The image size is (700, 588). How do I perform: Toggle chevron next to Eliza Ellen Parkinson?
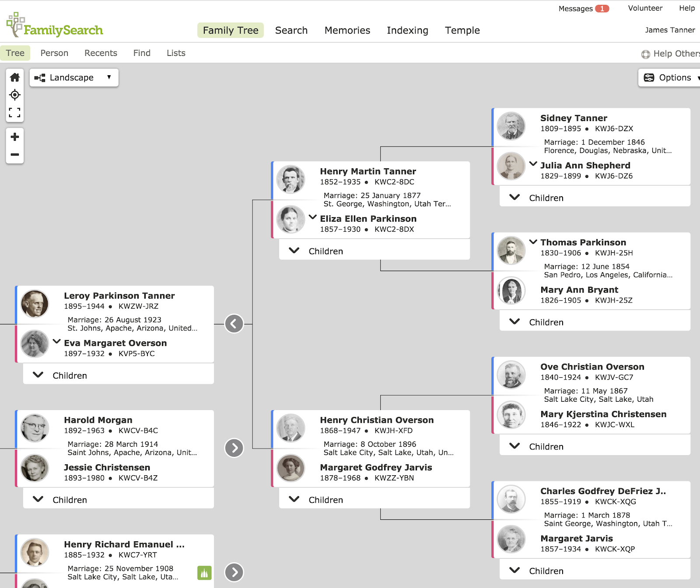[313, 217]
